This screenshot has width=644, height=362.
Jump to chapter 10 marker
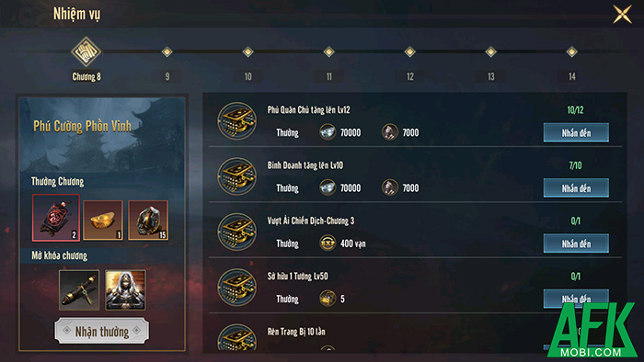[247, 51]
